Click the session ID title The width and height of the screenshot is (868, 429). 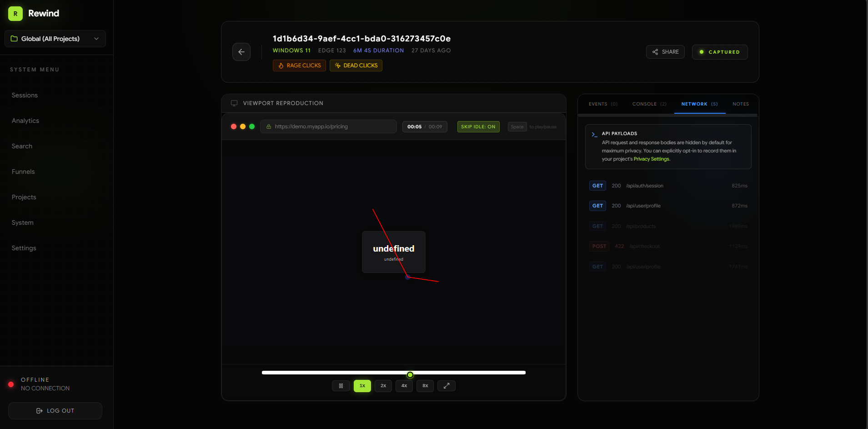(x=361, y=39)
